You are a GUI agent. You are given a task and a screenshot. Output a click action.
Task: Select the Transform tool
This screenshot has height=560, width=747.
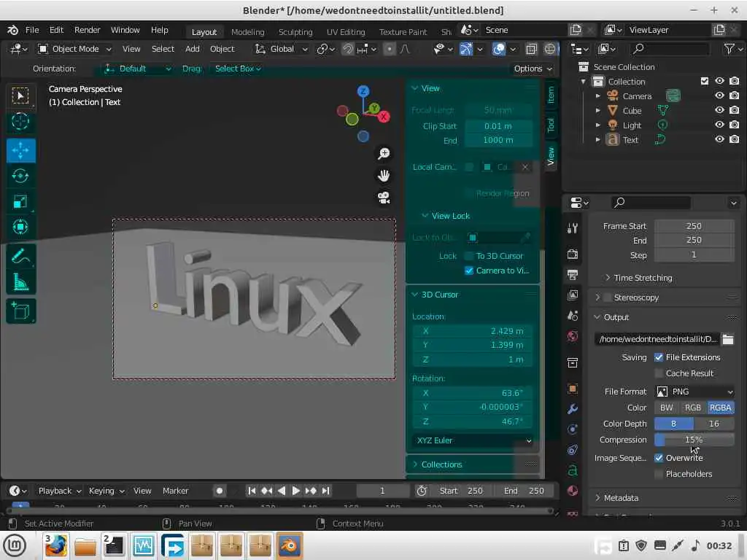[x=20, y=227]
